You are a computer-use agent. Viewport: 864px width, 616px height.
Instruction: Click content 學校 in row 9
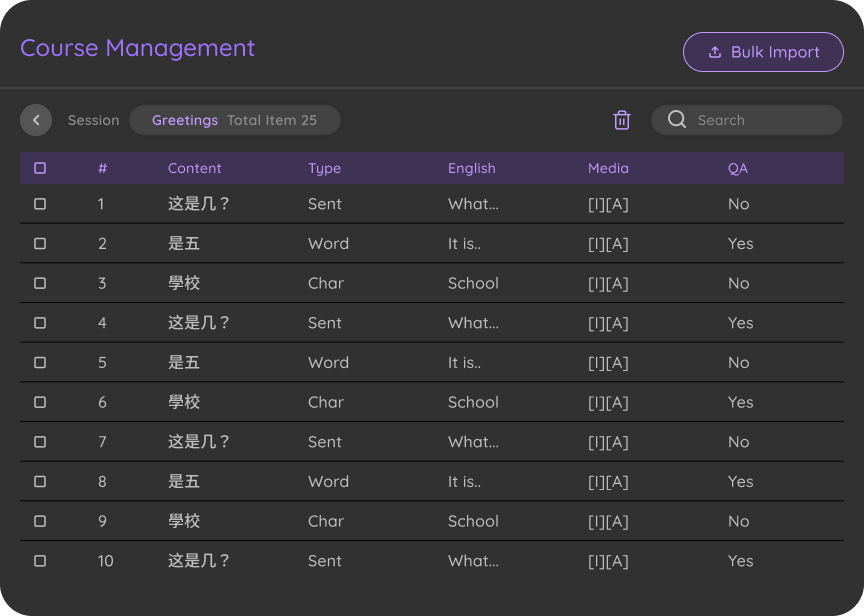[x=183, y=521]
